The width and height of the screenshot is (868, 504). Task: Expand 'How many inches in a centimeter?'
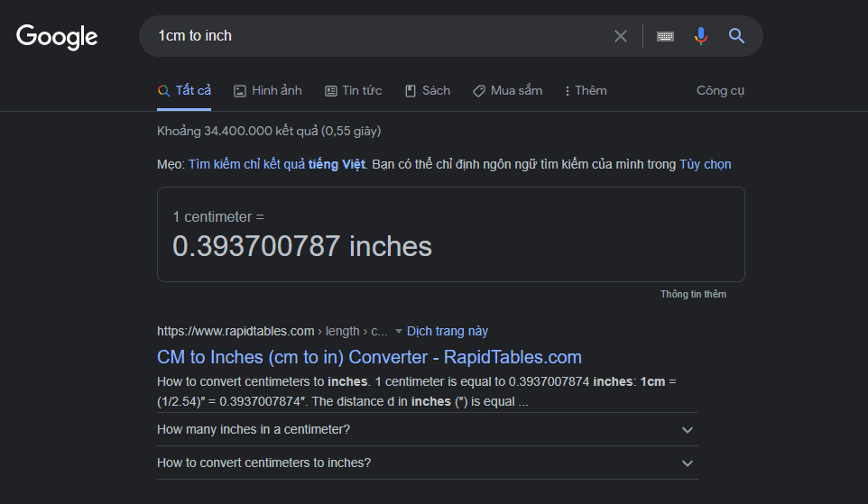pos(427,429)
